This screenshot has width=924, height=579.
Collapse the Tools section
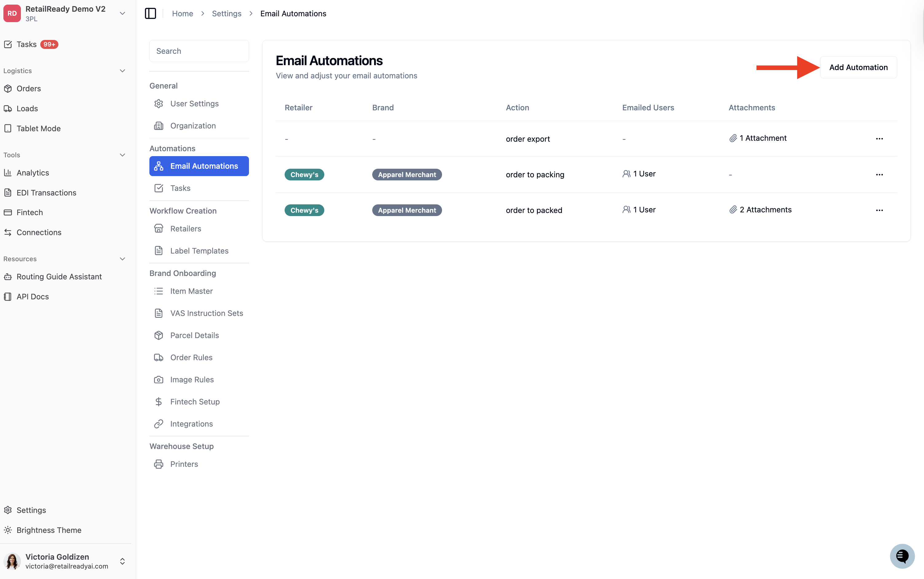click(x=122, y=155)
